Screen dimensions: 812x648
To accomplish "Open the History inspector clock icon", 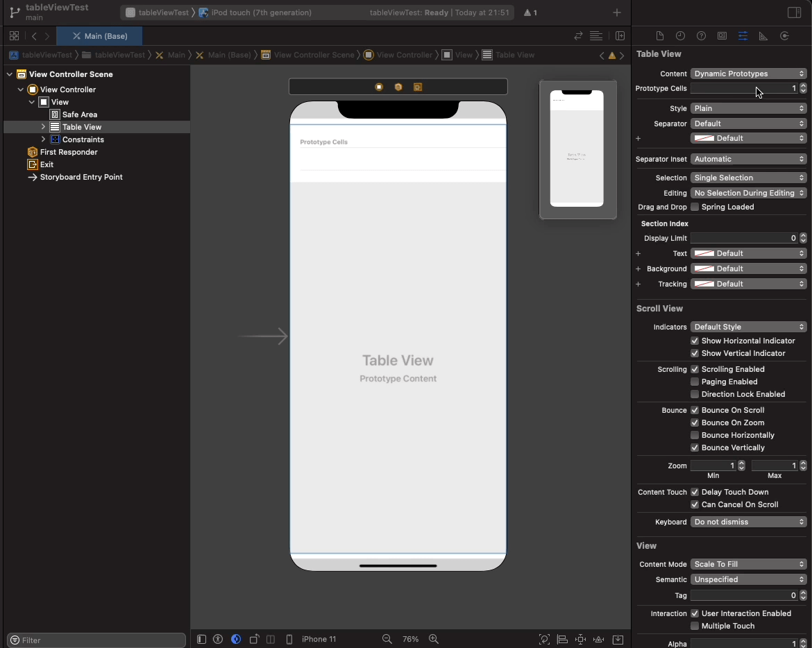I will (680, 35).
